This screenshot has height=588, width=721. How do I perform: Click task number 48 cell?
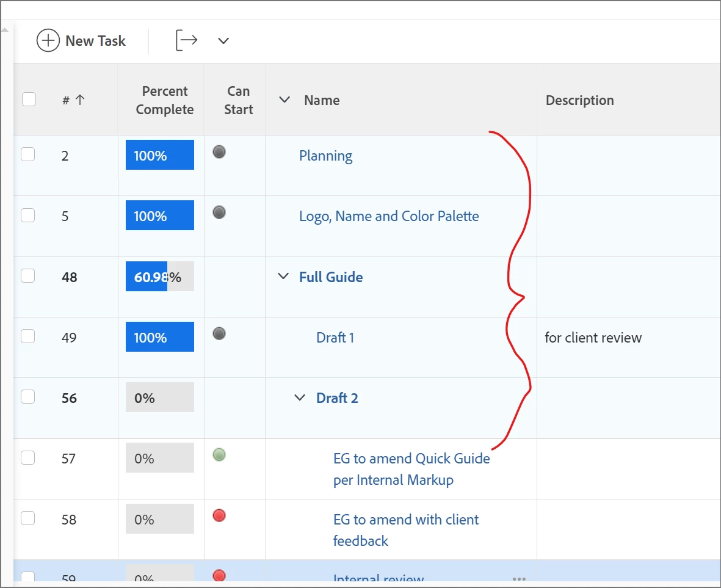point(70,277)
